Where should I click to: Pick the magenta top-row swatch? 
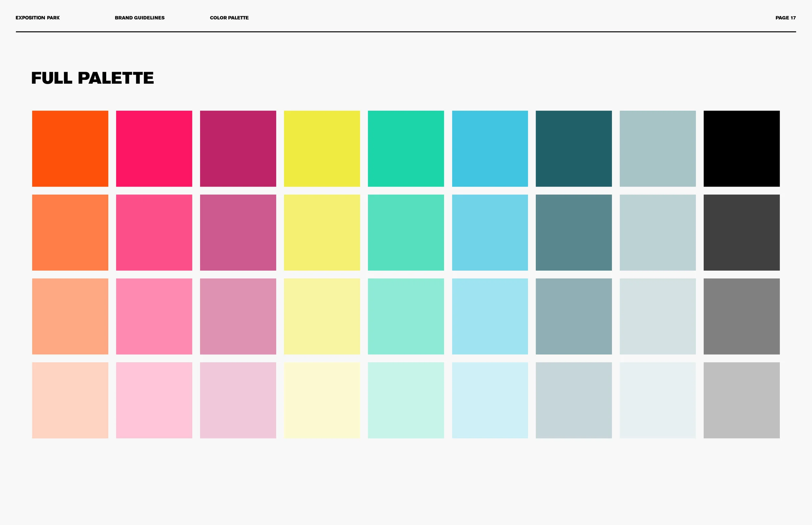coord(238,149)
